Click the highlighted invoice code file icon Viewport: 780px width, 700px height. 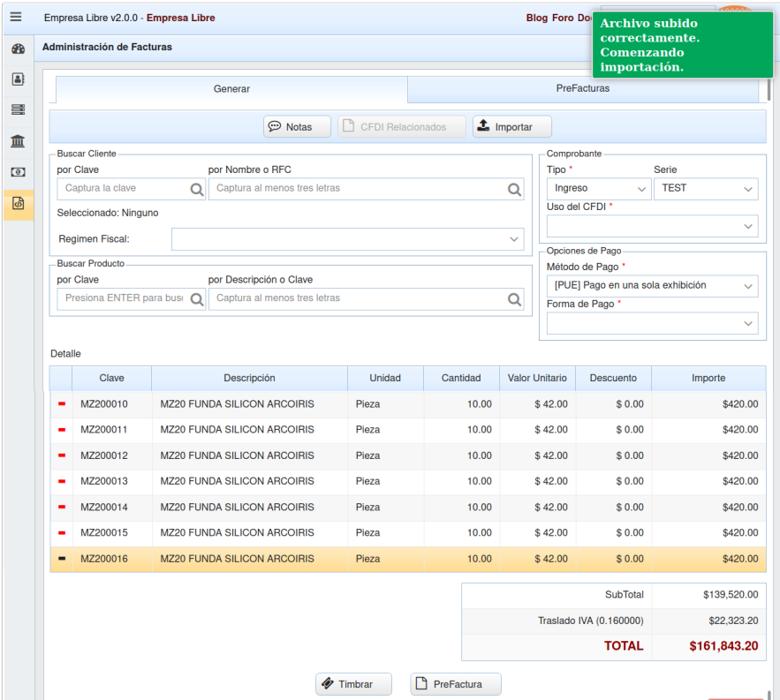click(x=18, y=204)
